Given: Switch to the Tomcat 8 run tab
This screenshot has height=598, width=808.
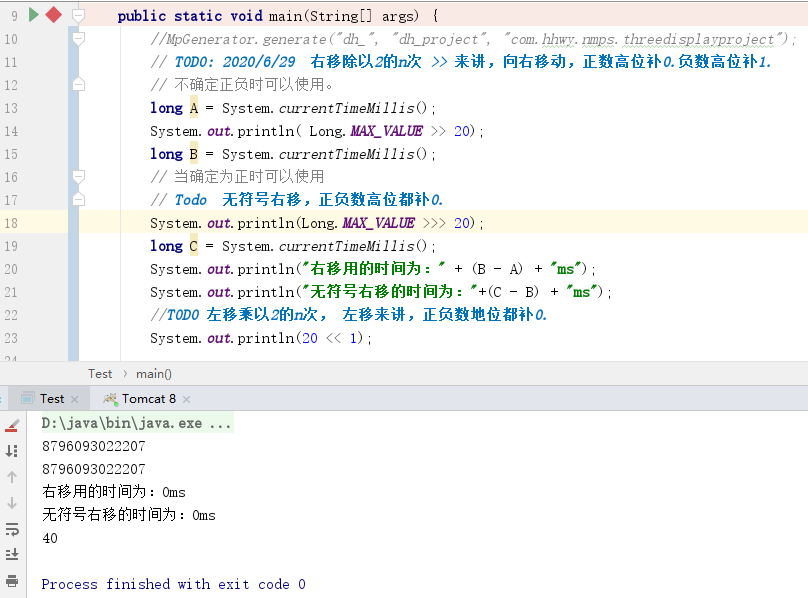Looking at the screenshot, I should [148, 399].
